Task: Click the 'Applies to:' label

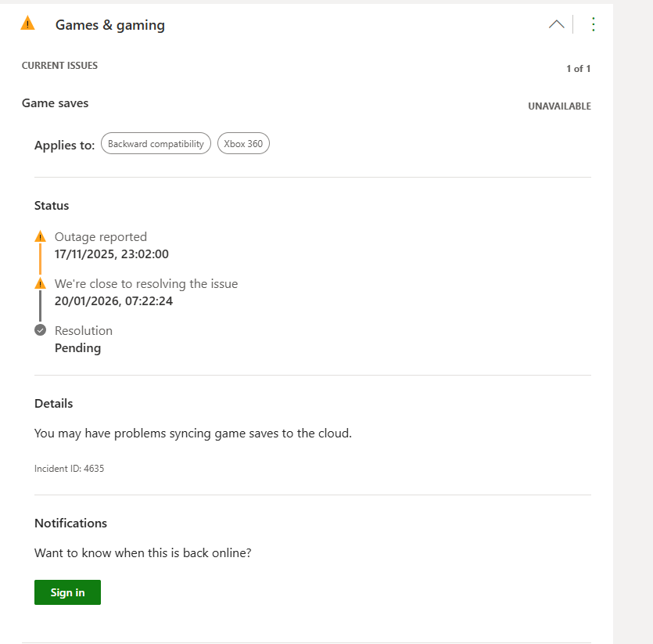Action: 65,145
